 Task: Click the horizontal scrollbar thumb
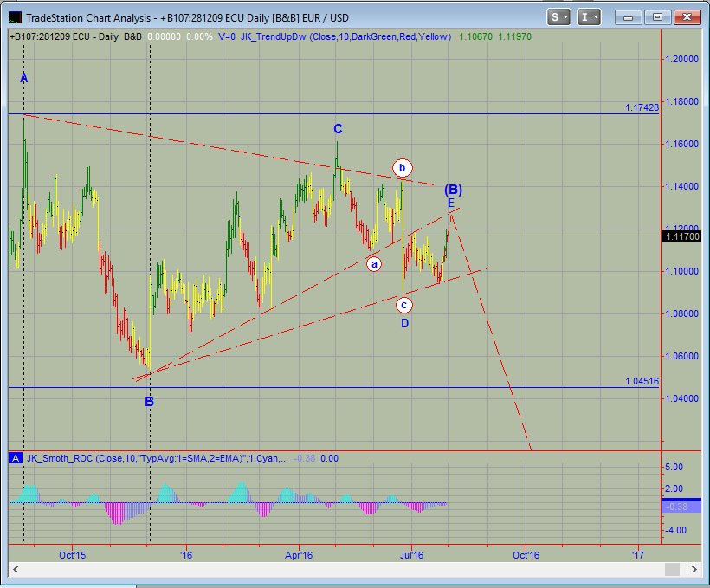click(672, 569)
